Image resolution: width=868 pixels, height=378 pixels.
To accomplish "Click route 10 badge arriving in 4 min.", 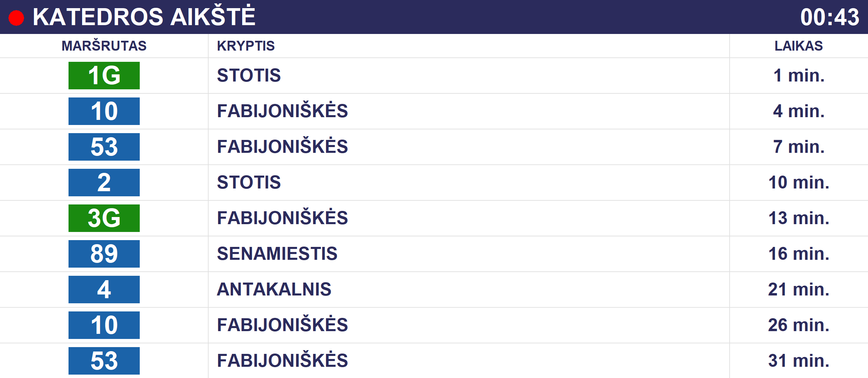I will pyautogui.click(x=104, y=111).
